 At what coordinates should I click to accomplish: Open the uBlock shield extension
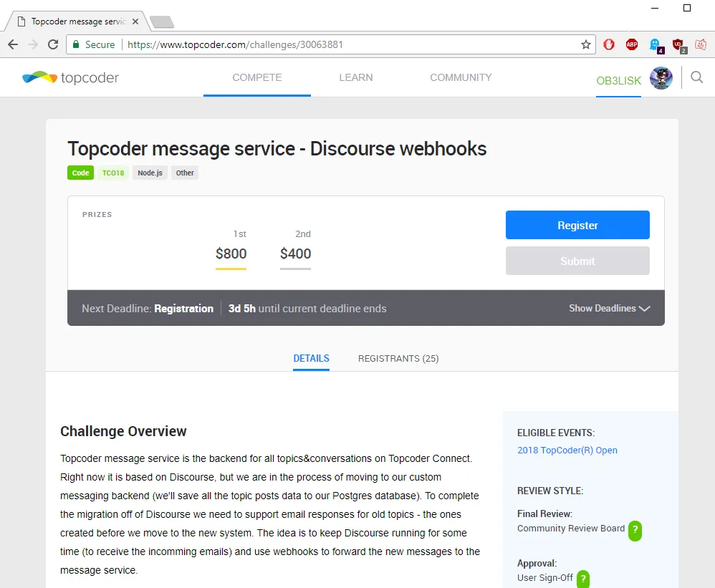pyautogui.click(x=679, y=46)
